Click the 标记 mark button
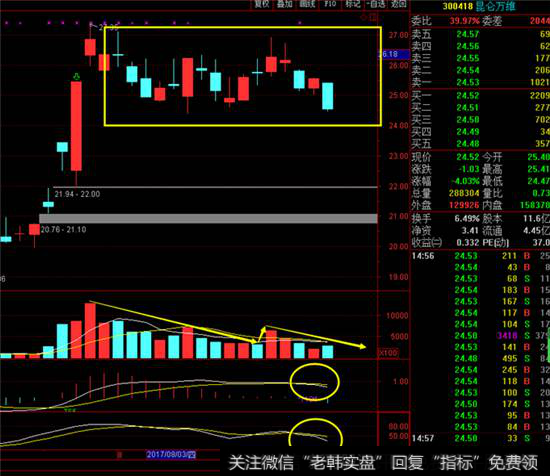Image resolution: width=550 pixels, height=476 pixels. click(x=353, y=4)
